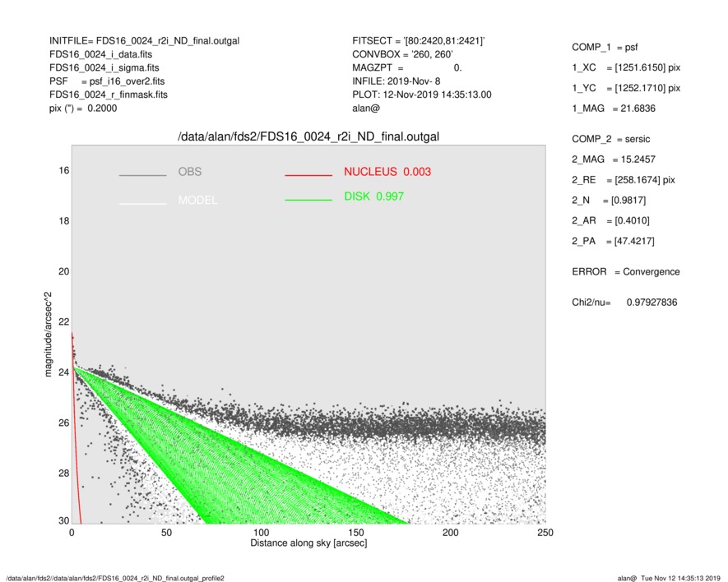Viewport: 728px width, 582px height.
Task: Click the plot title with outgal path
Action: (308, 137)
